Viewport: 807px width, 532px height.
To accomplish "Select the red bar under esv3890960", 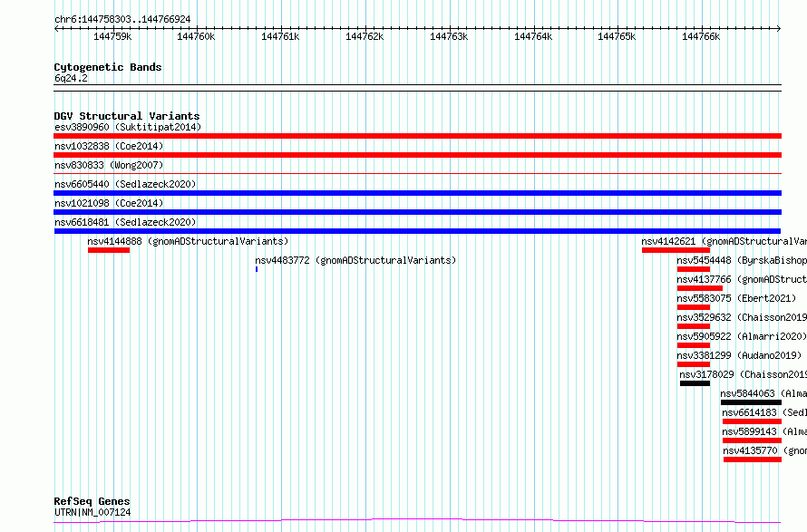I will click(x=417, y=136).
